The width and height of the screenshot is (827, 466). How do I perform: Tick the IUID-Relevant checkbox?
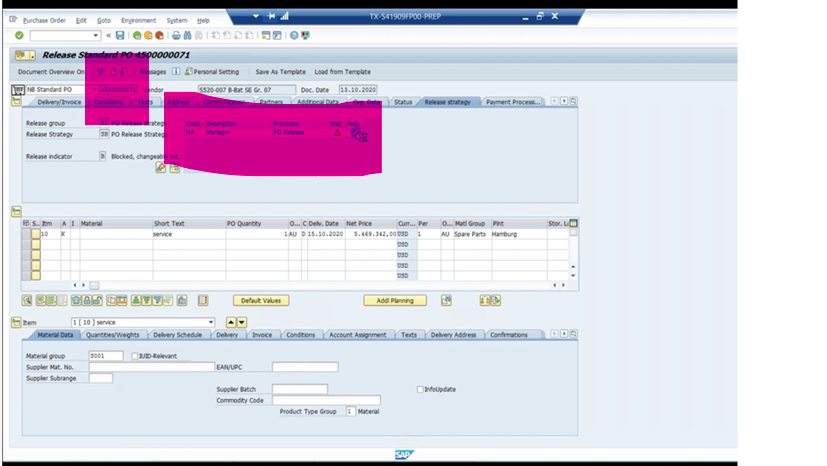point(134,356)
